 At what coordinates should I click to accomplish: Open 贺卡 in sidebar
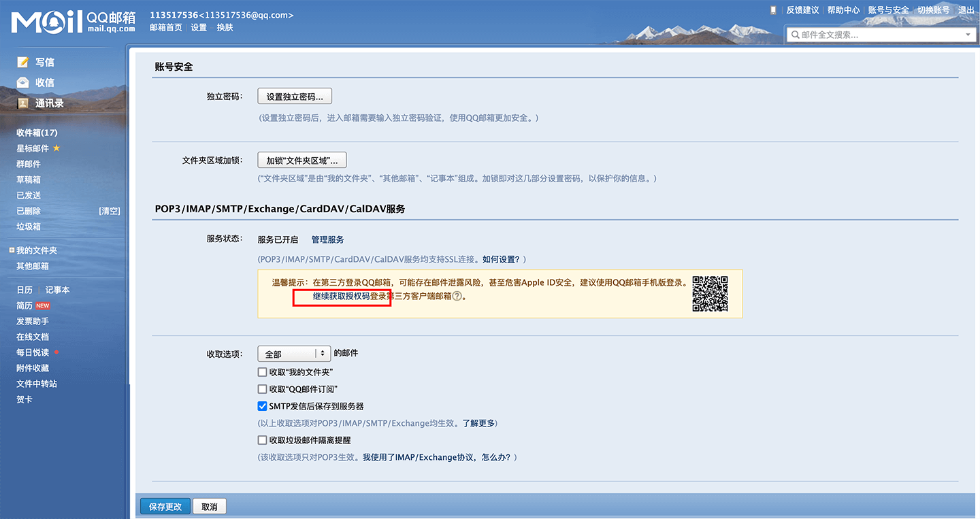24,399
